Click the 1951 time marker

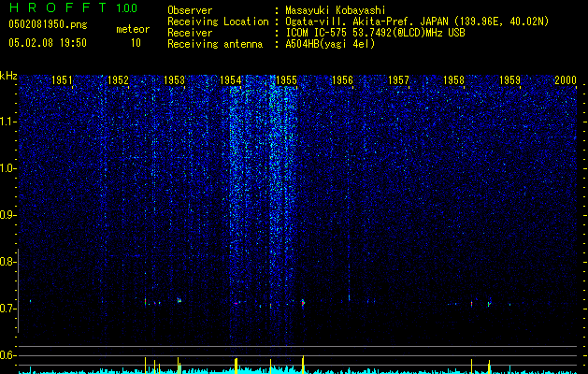[62, 80]
